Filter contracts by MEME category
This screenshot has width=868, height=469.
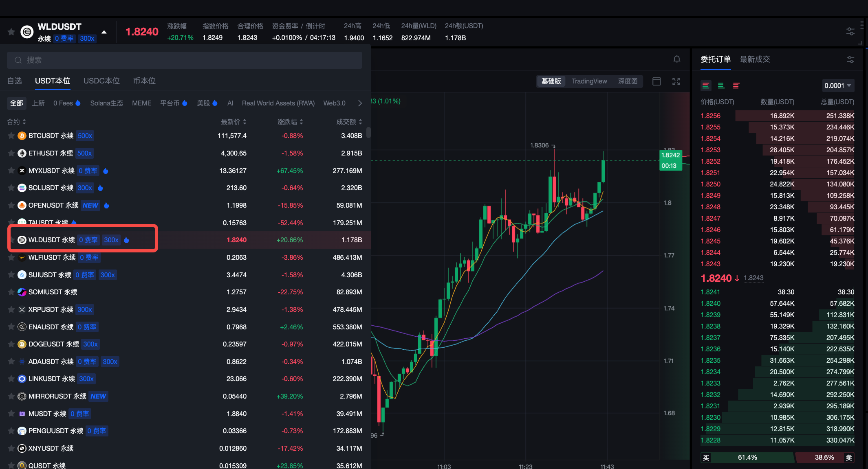pos(141,103)
